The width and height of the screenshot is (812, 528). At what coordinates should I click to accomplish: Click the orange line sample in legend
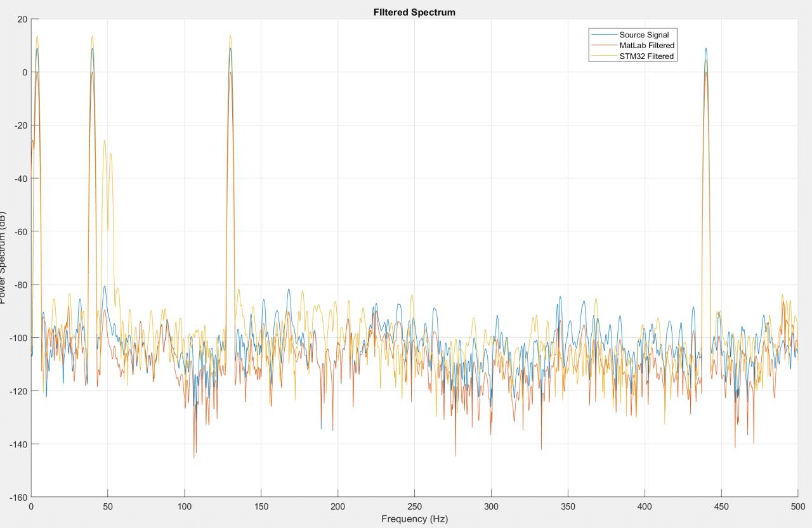pos(603,46)
